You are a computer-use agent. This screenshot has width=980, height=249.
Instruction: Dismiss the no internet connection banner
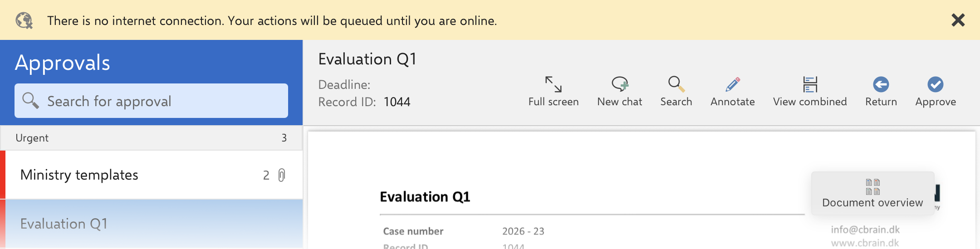958,20
